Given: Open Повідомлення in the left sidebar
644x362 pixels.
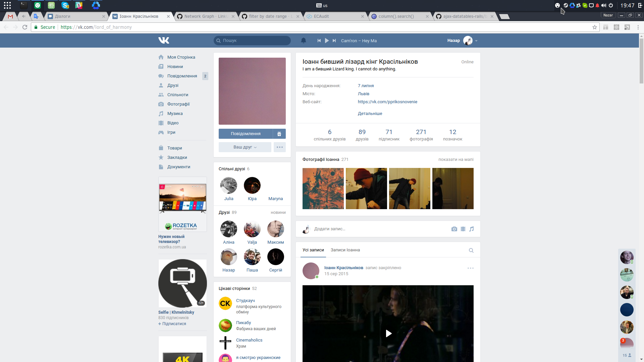Looking at the screenshot, I should coord(182,76).
